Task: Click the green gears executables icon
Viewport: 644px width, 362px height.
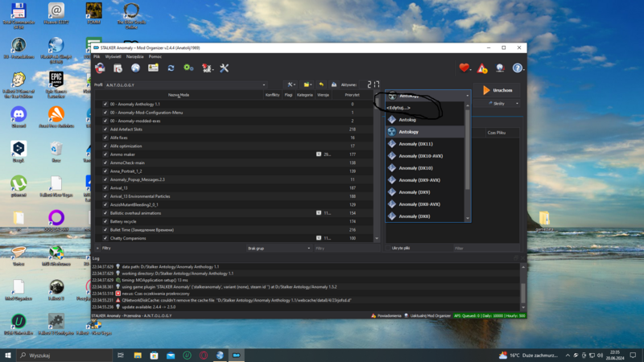Action: coord(188,68)
